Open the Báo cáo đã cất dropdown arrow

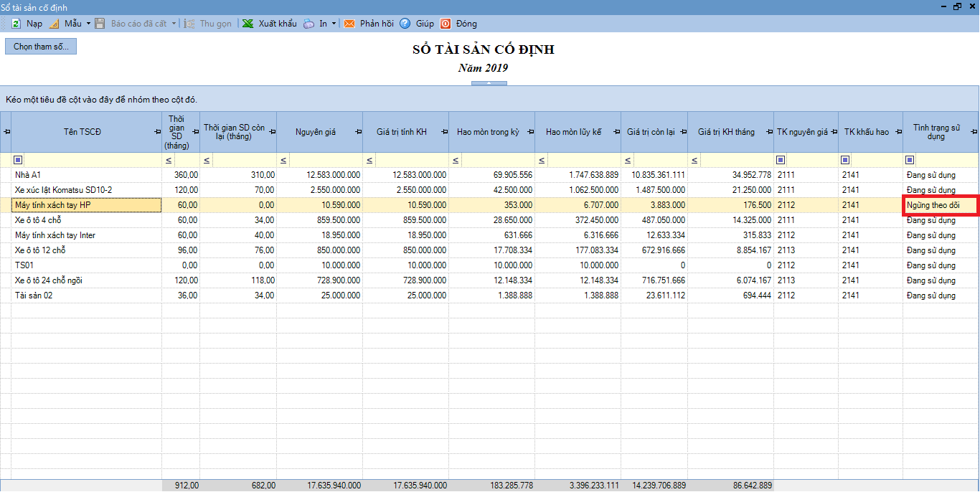(x=174, y=24)
